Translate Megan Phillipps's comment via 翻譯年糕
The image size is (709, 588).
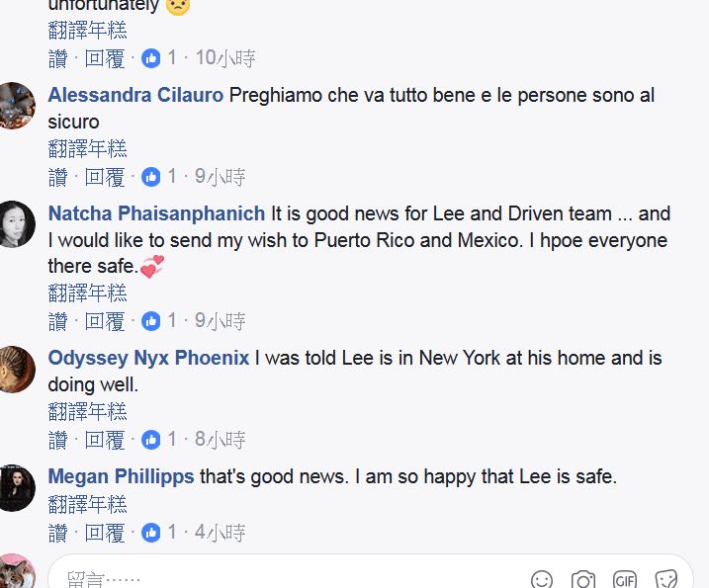click(87, 505)
